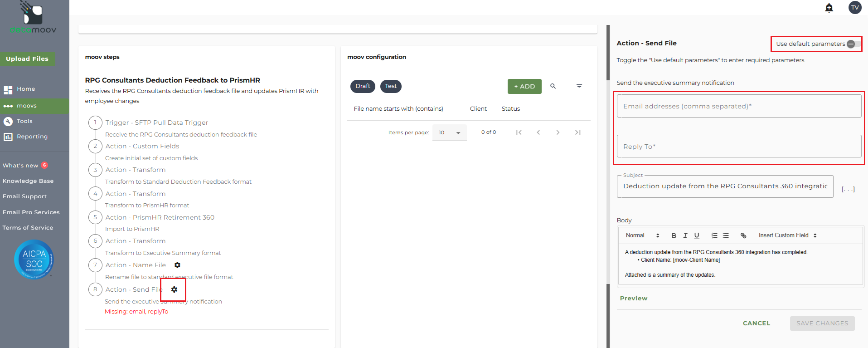868x348 pixels.
Task: Click the subject custom field brackets
Action: [x=848, y=189]
